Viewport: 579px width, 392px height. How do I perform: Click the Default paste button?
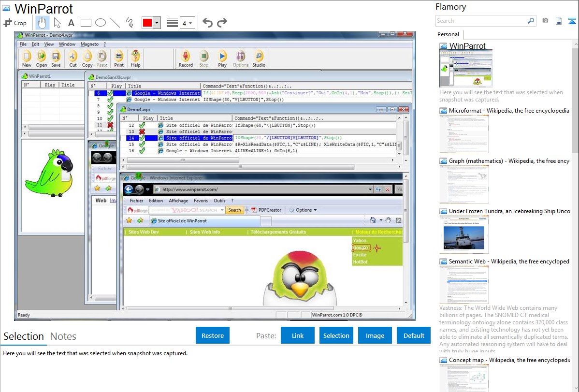[414, 335]
